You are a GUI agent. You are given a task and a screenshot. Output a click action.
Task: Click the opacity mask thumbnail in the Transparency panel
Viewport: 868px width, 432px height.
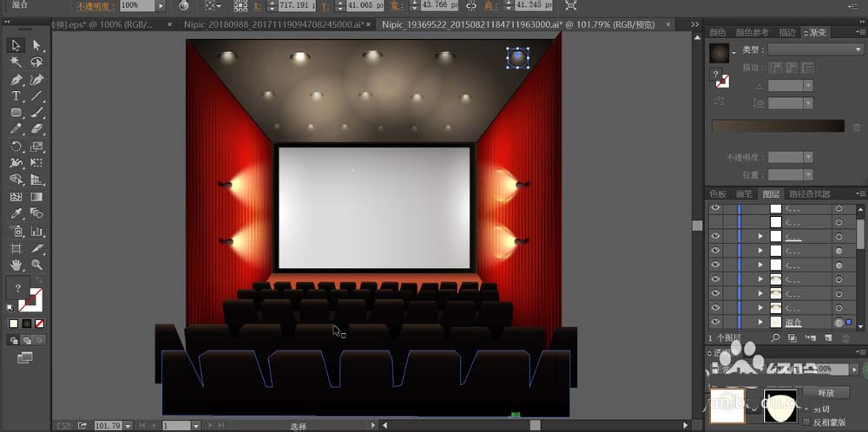tap(780, 406)
